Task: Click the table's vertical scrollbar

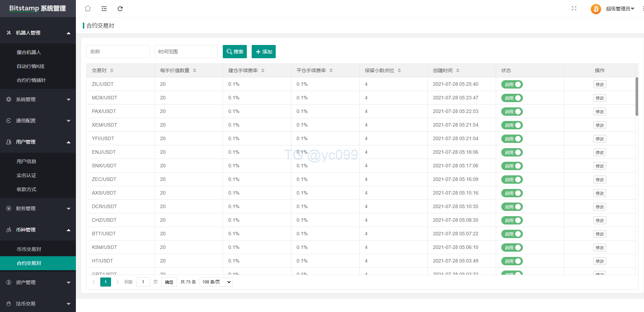Action: point(637,97)
